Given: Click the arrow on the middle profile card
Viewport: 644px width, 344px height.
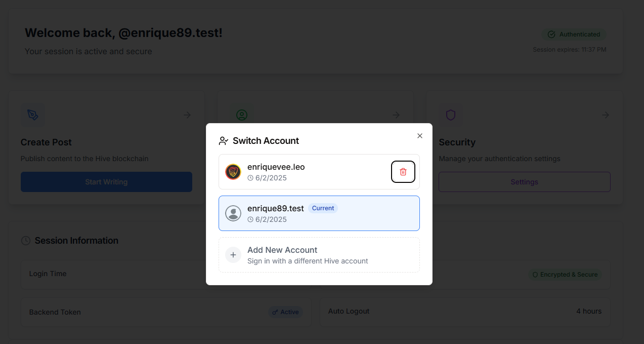Looking at the screenshot, I should [x=396, y=115].
